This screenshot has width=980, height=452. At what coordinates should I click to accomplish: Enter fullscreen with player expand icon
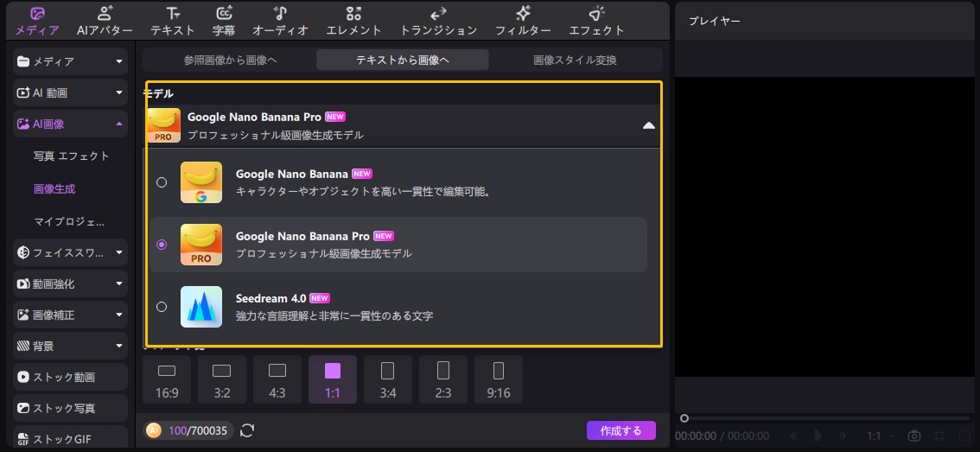(x=964, y=436)
